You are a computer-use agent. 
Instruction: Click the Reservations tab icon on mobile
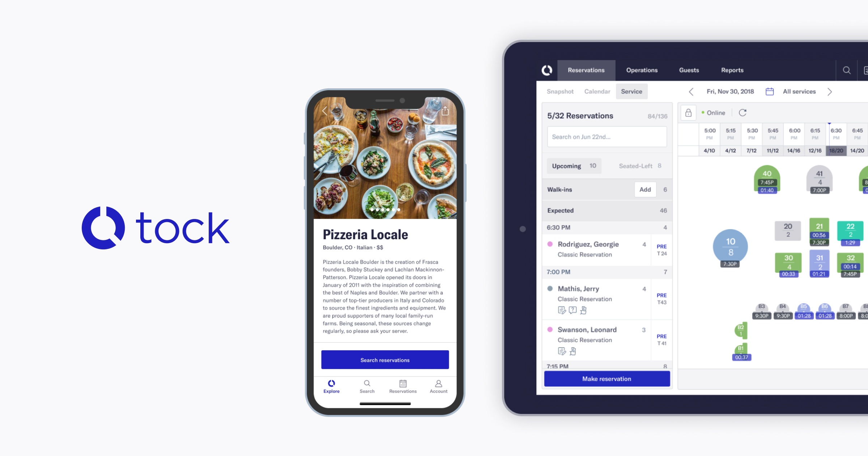click(403, 385)
